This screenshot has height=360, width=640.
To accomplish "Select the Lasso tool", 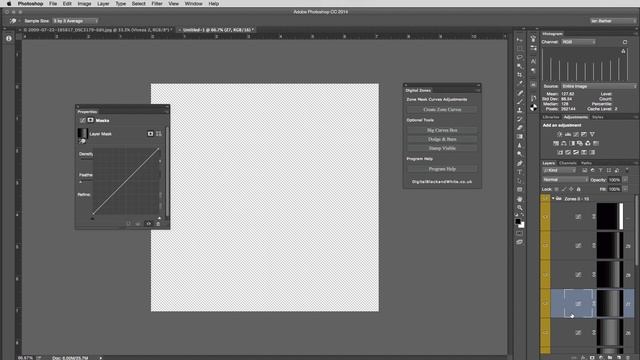I will tap(520, 58).
